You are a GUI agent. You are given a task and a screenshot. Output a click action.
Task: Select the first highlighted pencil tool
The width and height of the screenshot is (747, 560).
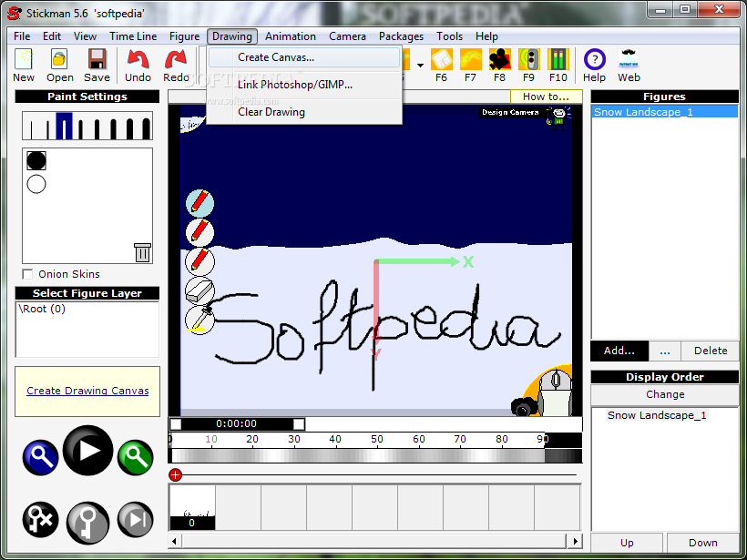click(200, 203)
